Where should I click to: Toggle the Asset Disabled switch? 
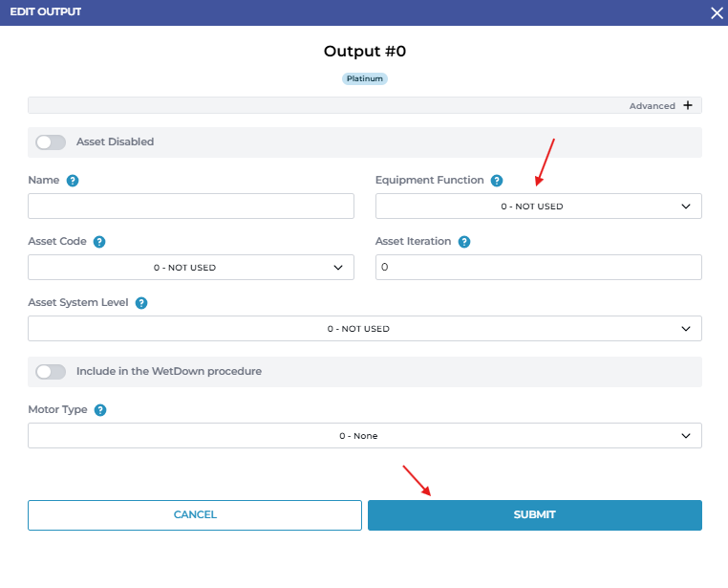(51, 142)
